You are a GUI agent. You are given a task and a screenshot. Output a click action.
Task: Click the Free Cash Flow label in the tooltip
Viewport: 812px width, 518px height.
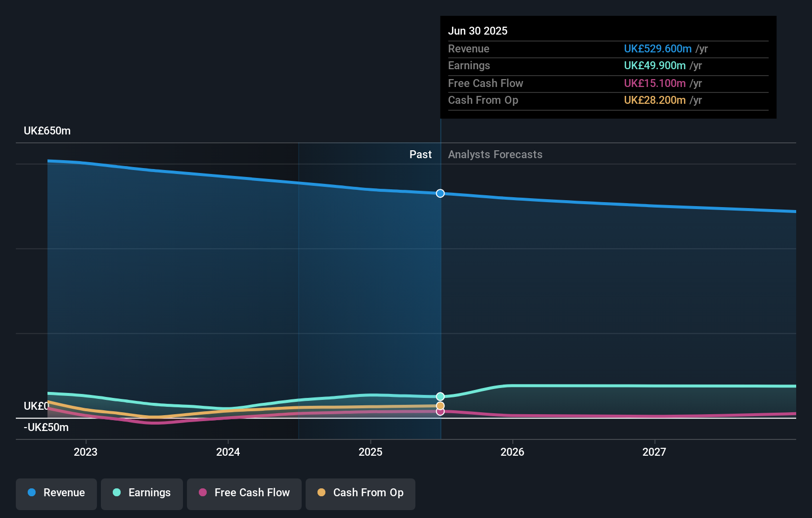coord(486,84)
